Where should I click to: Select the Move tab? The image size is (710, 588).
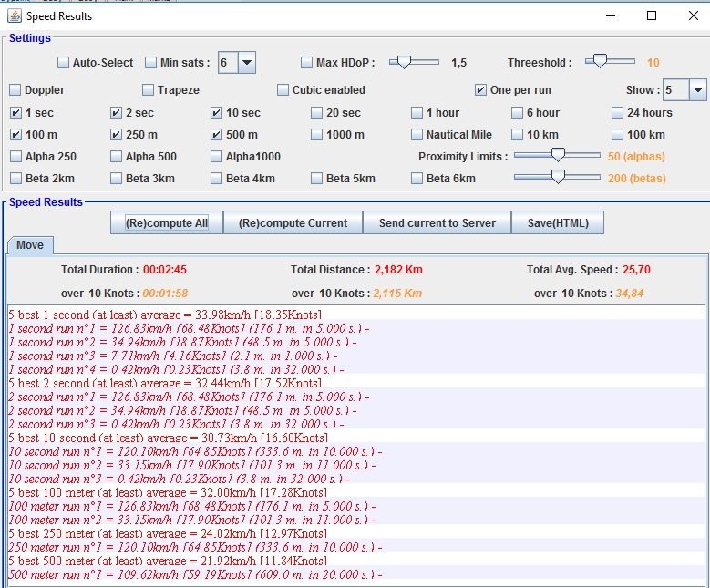click(30, 245)
